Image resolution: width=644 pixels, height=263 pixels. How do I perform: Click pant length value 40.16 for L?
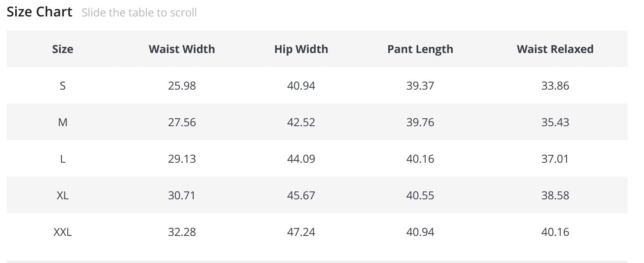pyautogui.click(x=420, y=159)
